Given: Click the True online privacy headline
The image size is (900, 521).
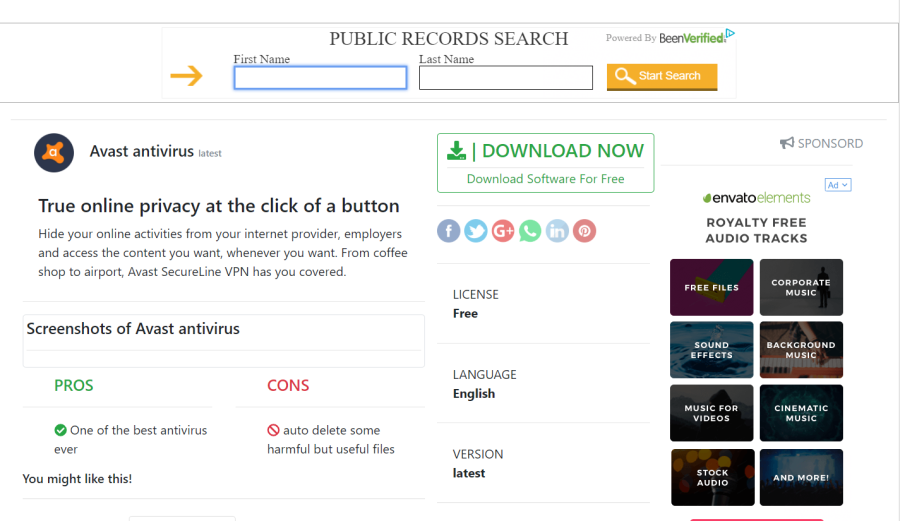Looking at the screenshot, I should tap(219, 206).
